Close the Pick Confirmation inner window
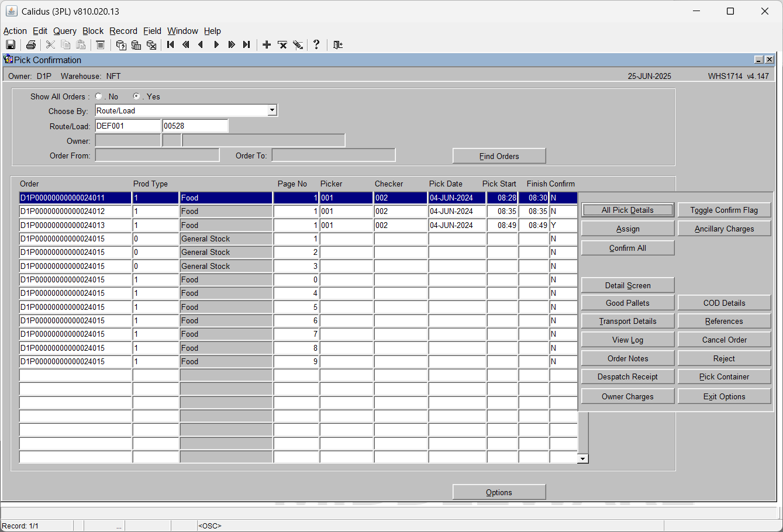The image size is (783, 532). tap(770, 60)
